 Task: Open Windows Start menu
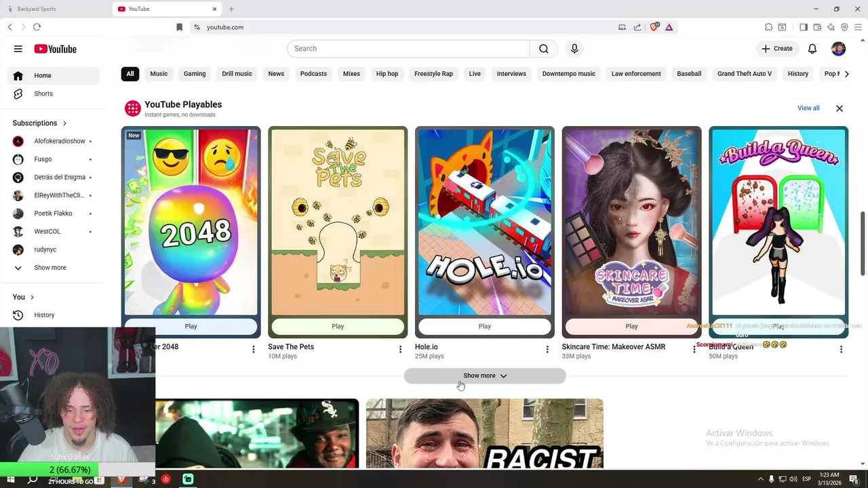click(10, 480)
